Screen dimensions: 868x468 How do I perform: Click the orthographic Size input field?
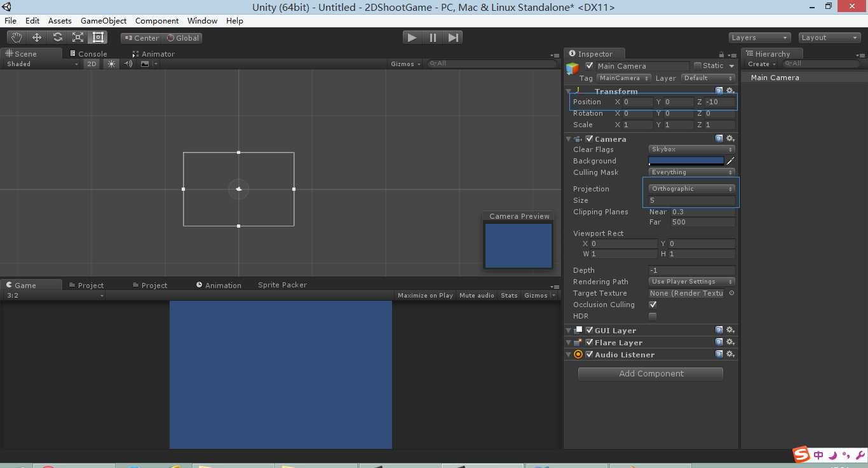click(x=692, y=200)
